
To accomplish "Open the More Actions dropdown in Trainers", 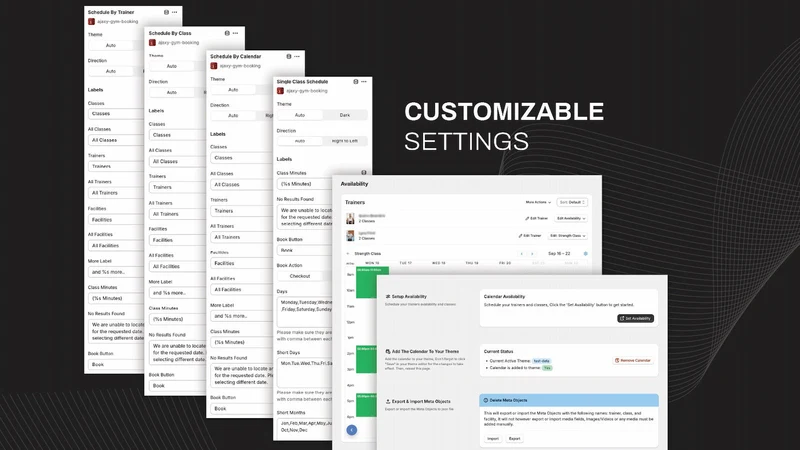I will coord(538,203).
